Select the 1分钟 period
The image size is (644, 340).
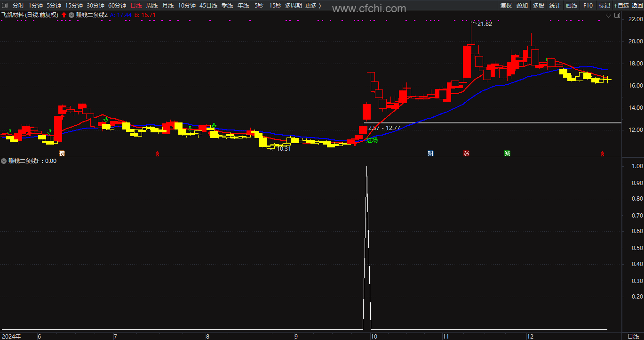(35, 6)
